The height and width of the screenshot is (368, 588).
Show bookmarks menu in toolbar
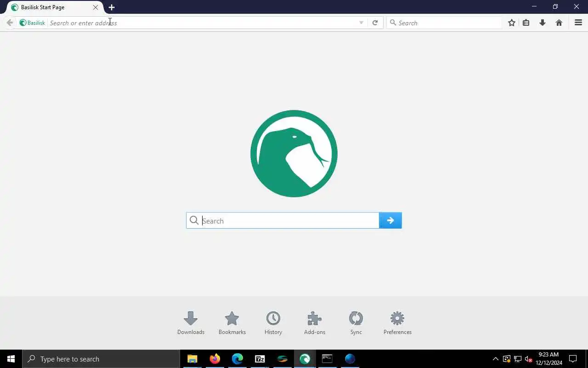point(526,23)
